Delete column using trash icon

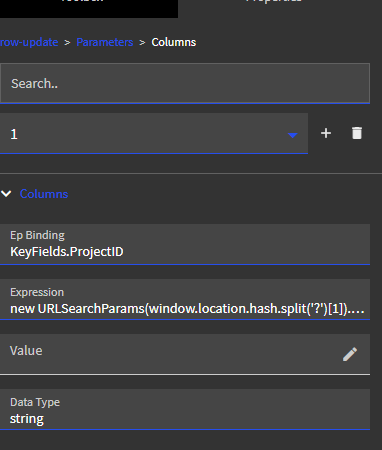click(x=357, y=133)
